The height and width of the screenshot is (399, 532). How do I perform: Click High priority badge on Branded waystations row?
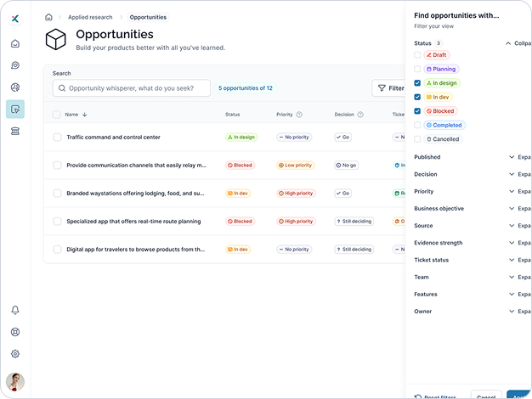[297, 194]
